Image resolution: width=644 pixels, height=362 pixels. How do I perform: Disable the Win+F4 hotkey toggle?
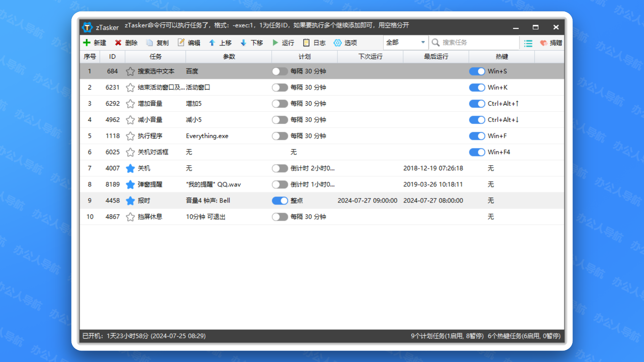pyautogui.click(x=477, y=152)
